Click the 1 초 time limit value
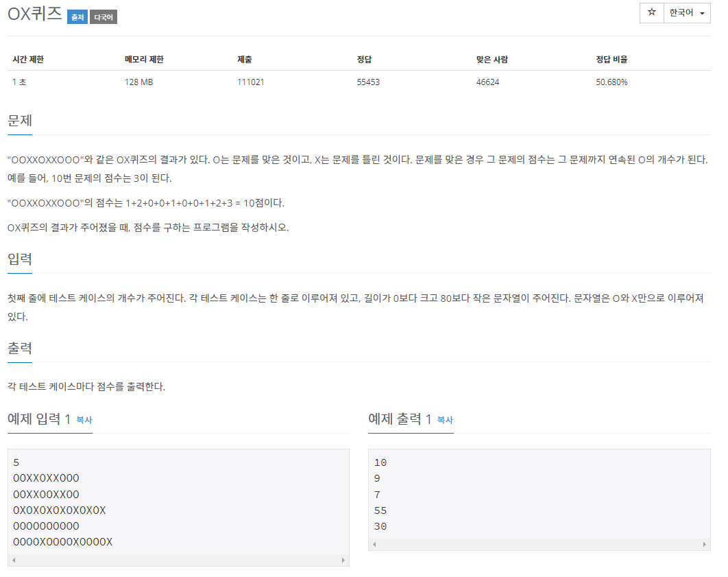 click(19, 82)
